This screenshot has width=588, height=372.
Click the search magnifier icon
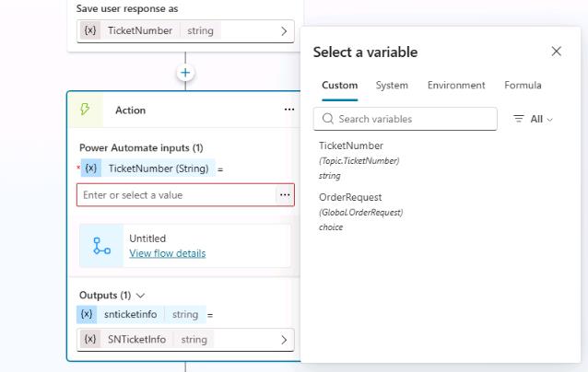click(327, 119)
